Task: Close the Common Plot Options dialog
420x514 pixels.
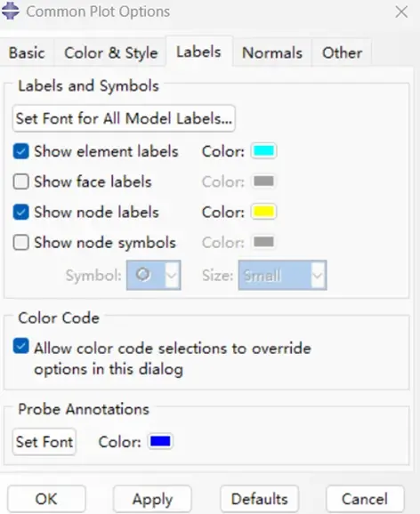Action: click(401, 12)
